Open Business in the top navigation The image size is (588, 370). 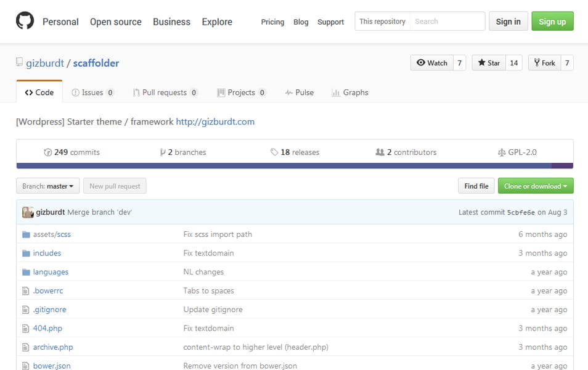171,22
